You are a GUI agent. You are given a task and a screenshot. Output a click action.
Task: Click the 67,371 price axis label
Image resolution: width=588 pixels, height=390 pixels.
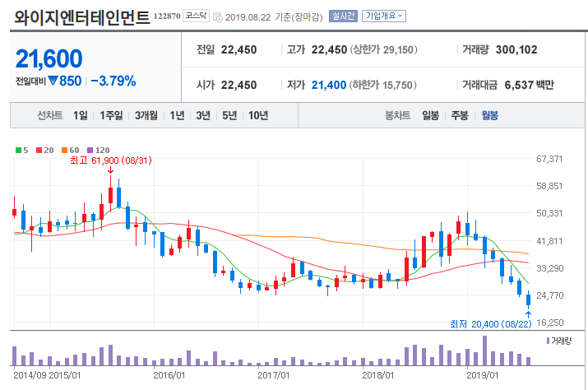point(549,159)
